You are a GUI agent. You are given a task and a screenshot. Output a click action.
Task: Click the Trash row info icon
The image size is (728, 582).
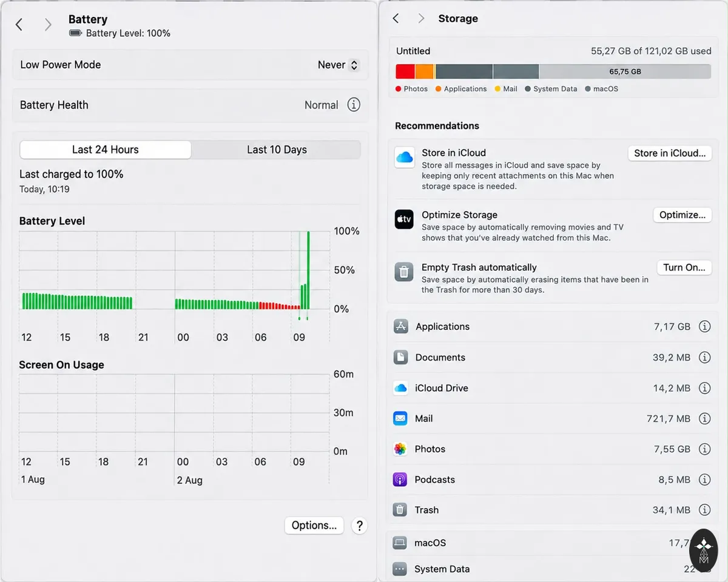click(x=704, y=510)
